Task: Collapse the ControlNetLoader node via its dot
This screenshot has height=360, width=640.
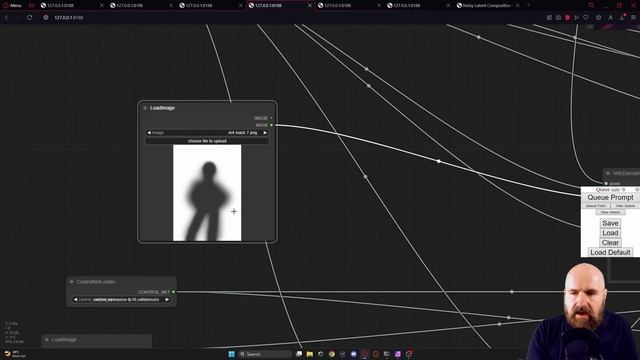Action: tap(71, 282)
